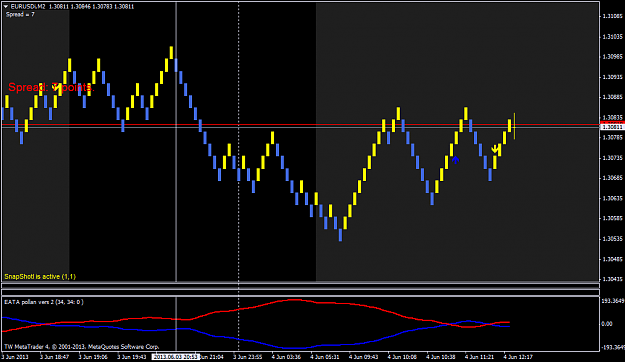This screenshot has width=625, height=362.
Task: Click the thin yellow current candle wick
Action: point(515,126)
